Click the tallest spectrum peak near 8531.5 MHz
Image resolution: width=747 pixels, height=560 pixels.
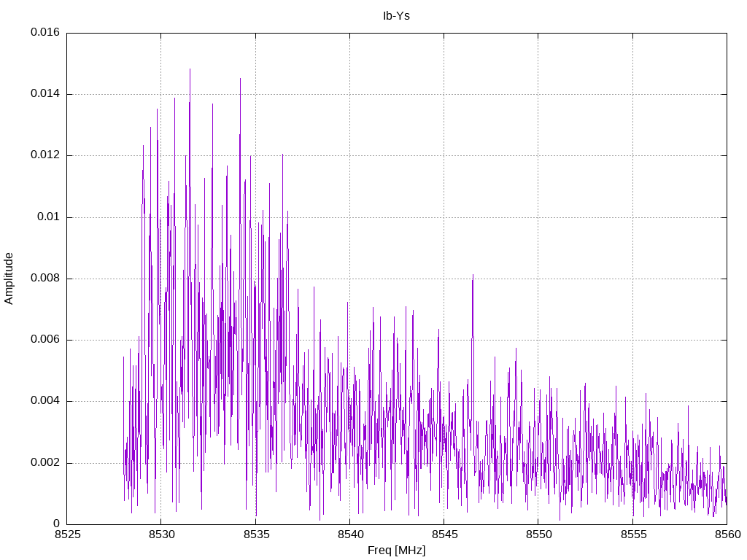(190, 69)
